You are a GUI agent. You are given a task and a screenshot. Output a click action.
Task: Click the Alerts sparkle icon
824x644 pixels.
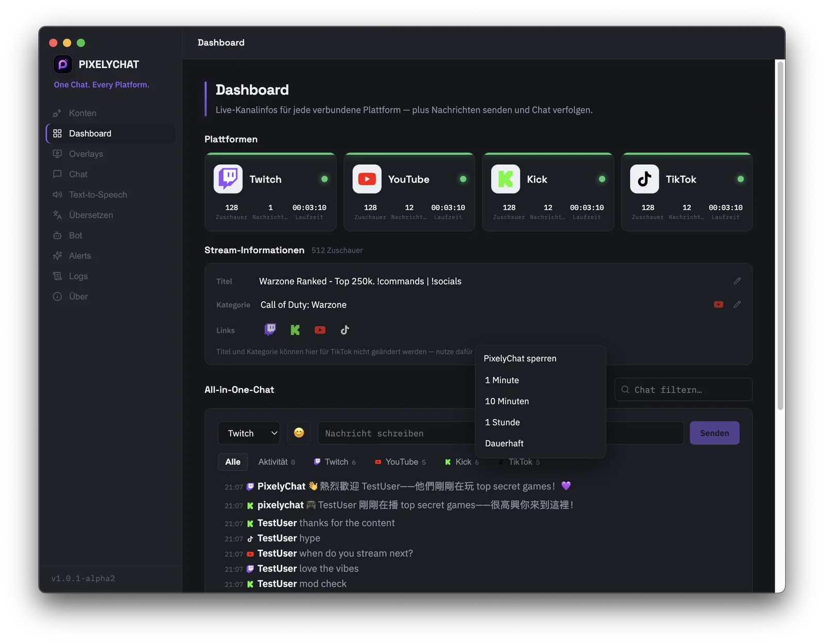tap(57, 256)
